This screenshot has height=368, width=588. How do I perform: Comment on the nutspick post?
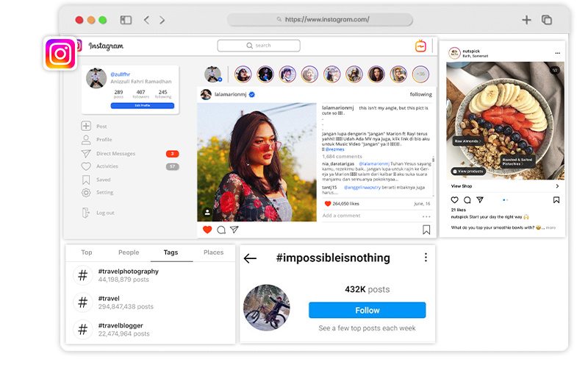(x=467, y=199)
